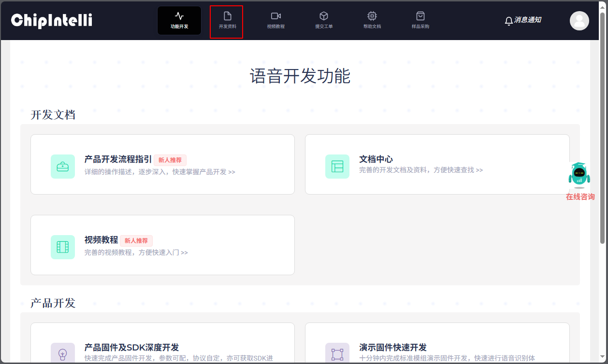Viewport: 608px width, 364px height.
Task: Open the 在线咨询 robot assistant
Action: pyautogui.click(x=579, y=175)
